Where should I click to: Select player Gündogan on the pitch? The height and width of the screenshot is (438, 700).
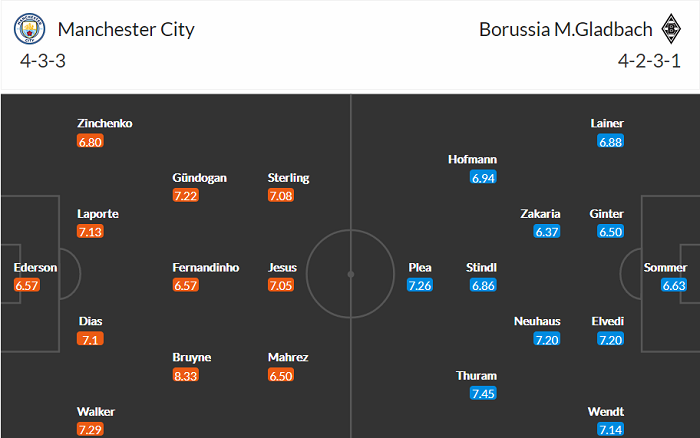coord(199,178)
